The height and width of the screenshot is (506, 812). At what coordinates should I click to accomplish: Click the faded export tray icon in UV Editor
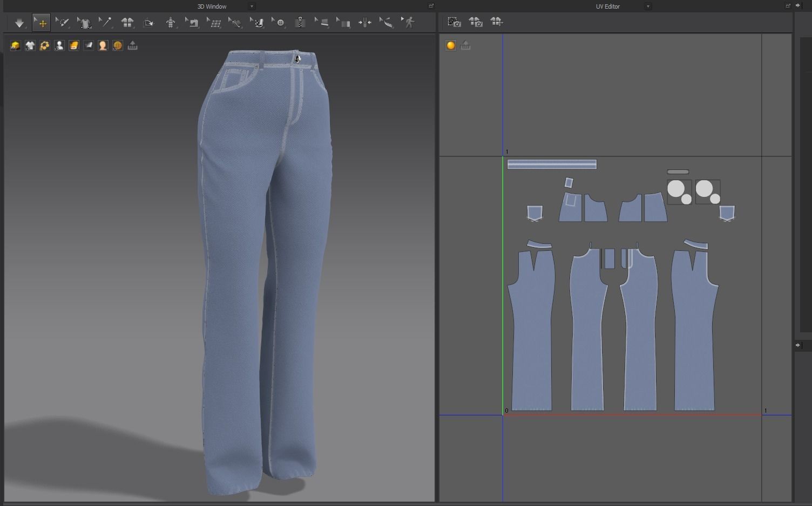(x=466, y=46)
